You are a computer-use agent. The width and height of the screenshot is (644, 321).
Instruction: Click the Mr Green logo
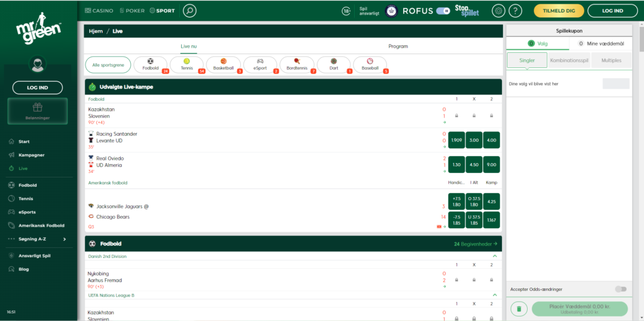coord(38,28)
